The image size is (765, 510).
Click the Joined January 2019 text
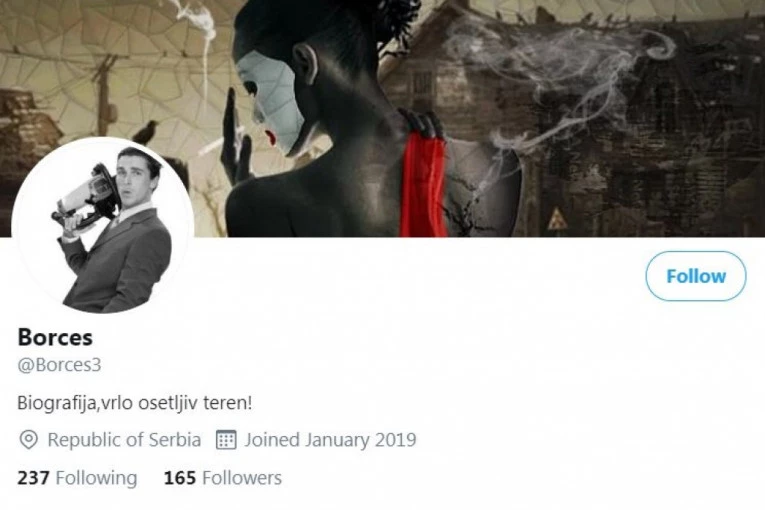click(330, 440)
